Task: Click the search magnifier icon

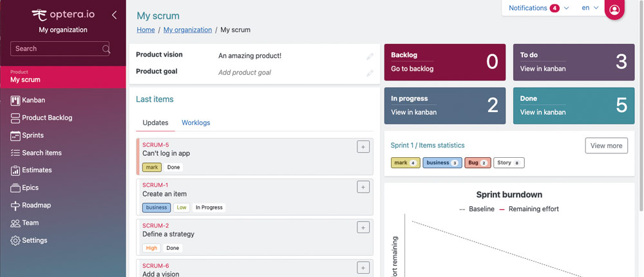Action: (106, 49)
